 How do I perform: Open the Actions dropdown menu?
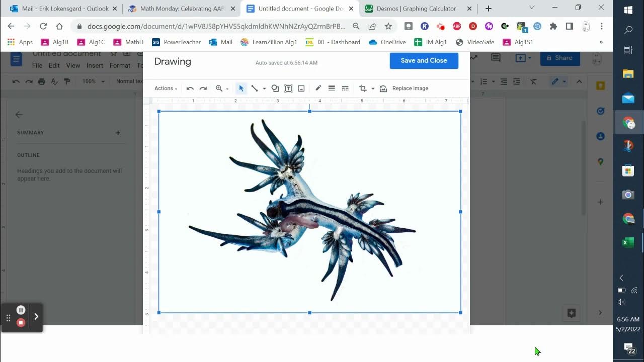tap(166, 88)
